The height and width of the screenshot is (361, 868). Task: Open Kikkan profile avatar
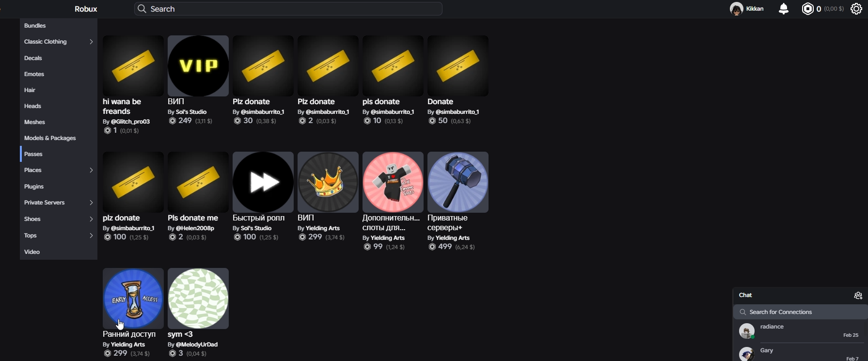point(737,9)
